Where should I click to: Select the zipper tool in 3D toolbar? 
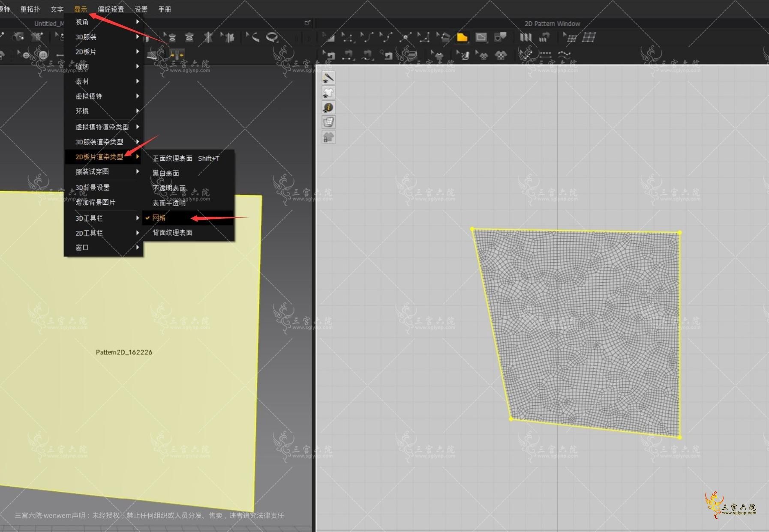(177, 54)
